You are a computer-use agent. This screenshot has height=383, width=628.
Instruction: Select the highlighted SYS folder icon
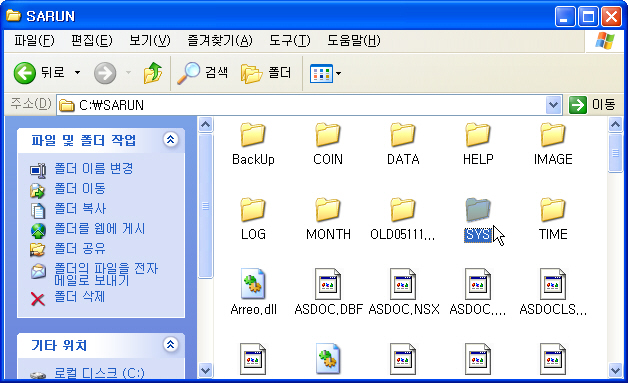click(478, 210)
